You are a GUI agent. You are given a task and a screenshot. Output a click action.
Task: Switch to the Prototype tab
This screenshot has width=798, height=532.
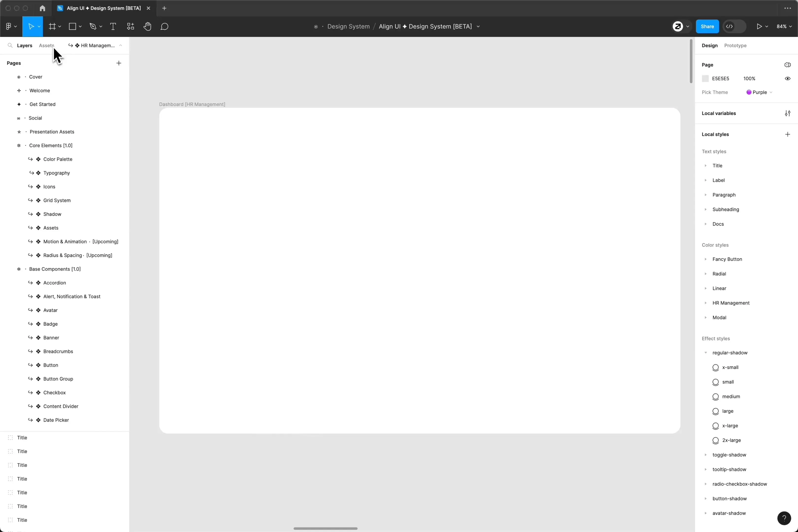[735, 46]
